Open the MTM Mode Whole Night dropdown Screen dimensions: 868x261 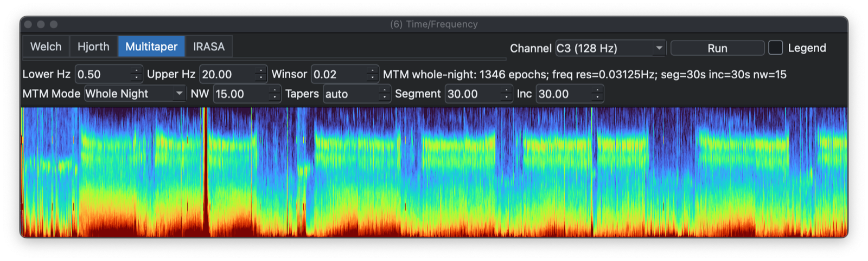135,94
